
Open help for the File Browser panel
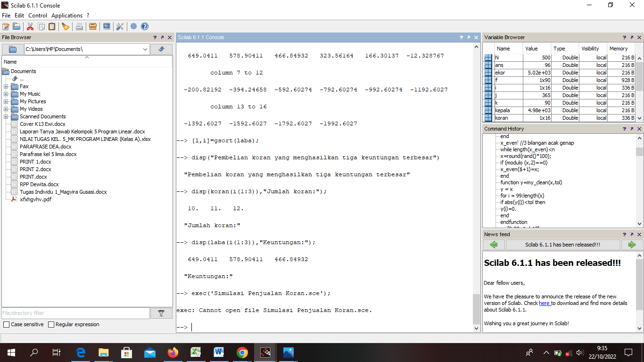(155, 37)
